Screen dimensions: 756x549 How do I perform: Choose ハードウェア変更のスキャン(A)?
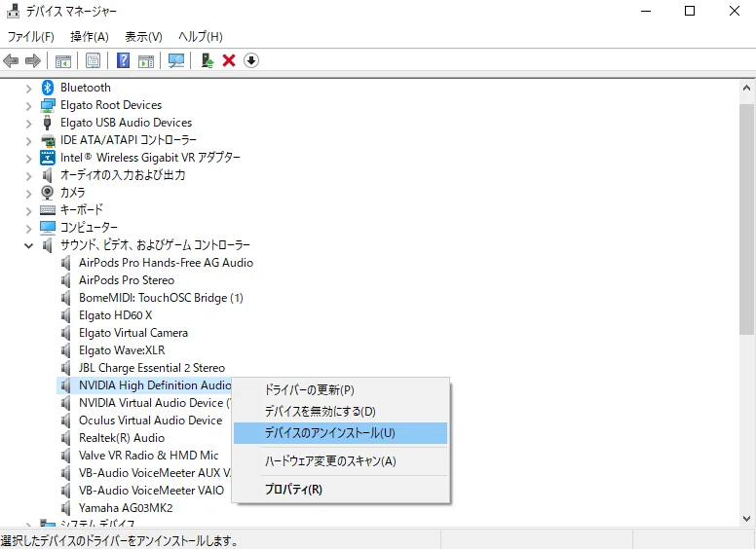coord(340,461)
